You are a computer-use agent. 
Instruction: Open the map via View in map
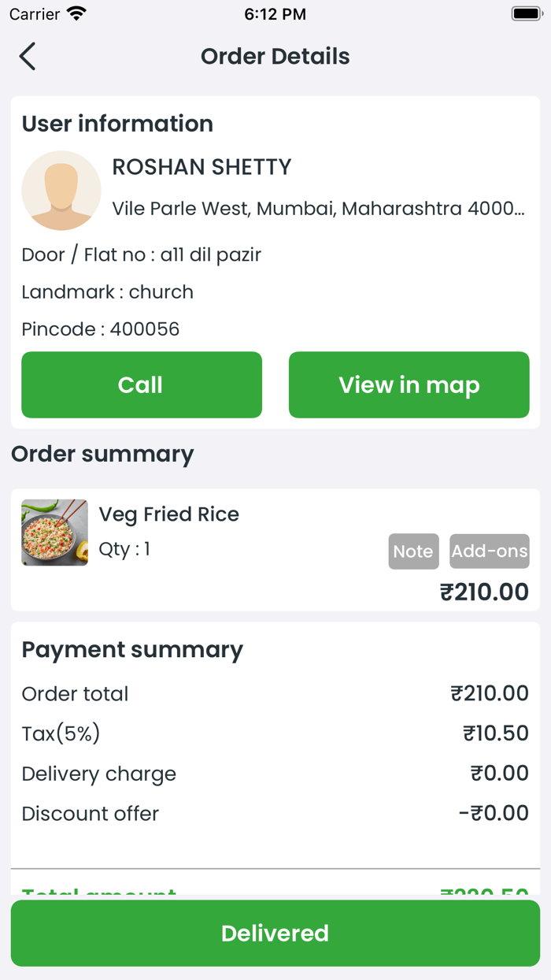tap(409, 384)
